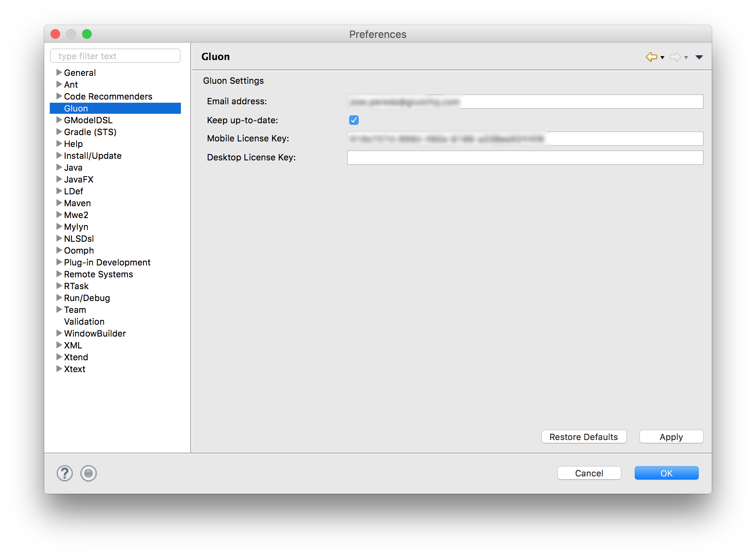The image size is (756, 557).
Task: Expand the Java node arrow
Action: pyautogui.click(x=59, y=167)
